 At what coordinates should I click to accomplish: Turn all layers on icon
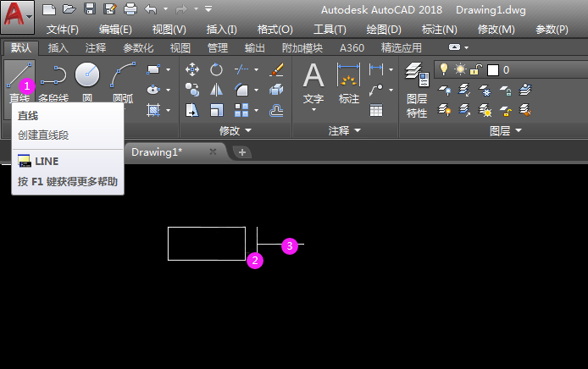point(444,110)
